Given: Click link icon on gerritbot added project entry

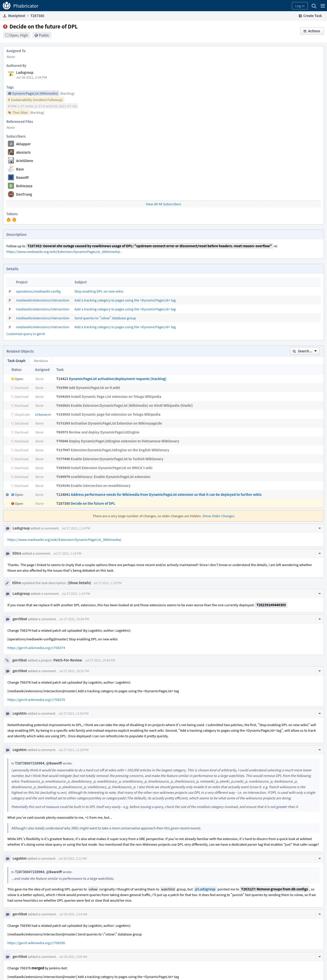Looking at the screenshot, I should coord(7,660).
